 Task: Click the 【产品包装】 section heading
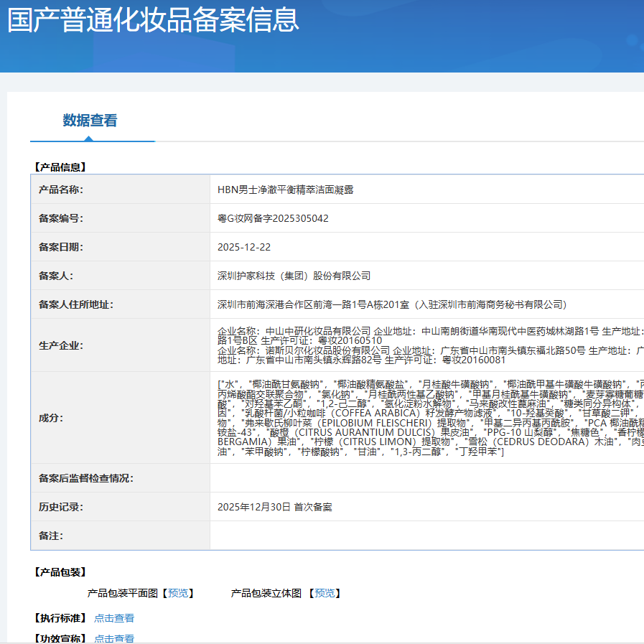60,572
